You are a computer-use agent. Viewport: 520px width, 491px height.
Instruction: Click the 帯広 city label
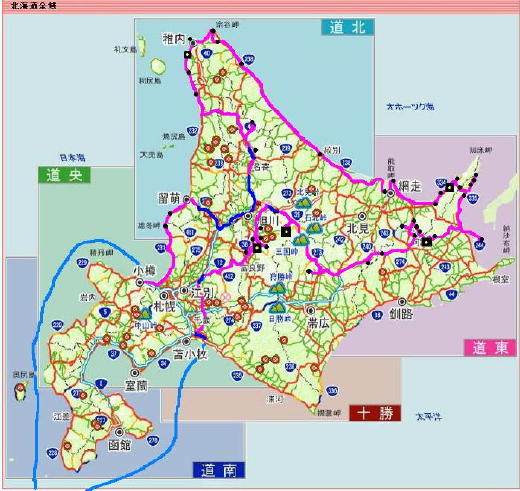click(x=318, y=323)
